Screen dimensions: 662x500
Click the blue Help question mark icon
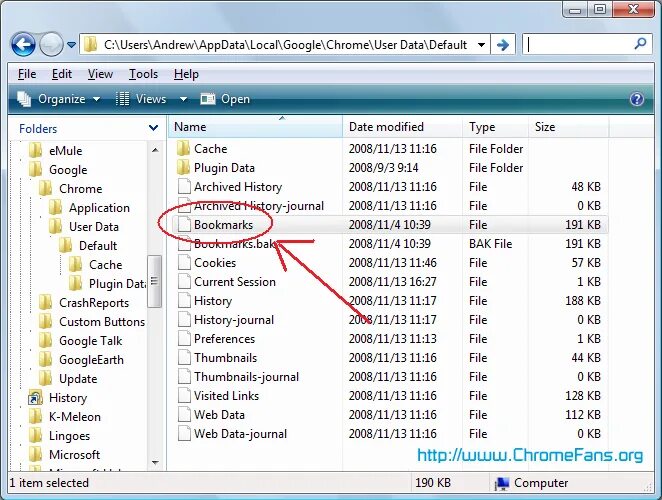tap(637, 99)
